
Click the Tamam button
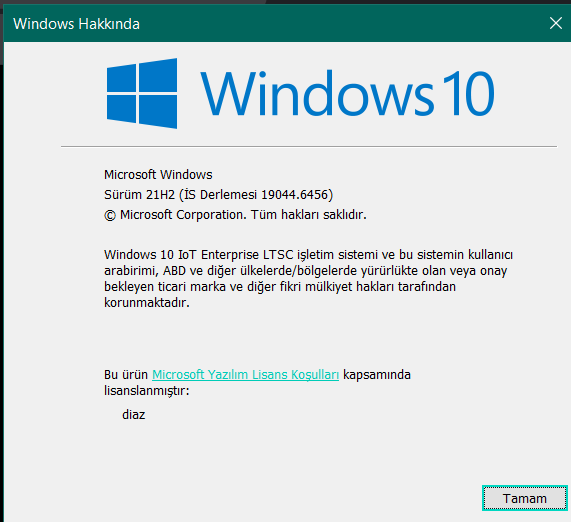pos(525,498)
